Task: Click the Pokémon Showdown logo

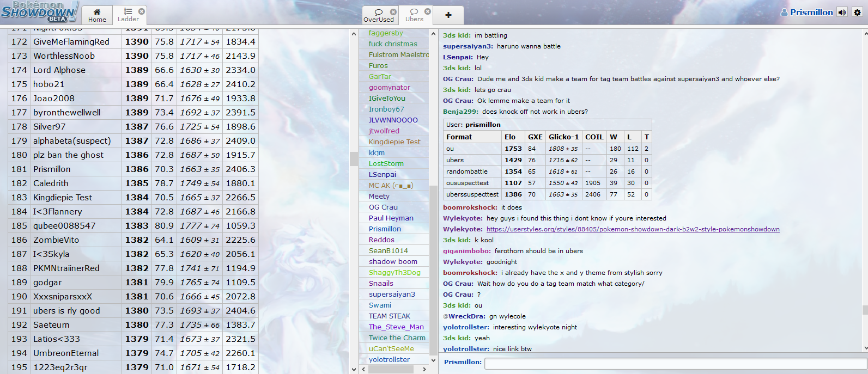Action: 39,11
